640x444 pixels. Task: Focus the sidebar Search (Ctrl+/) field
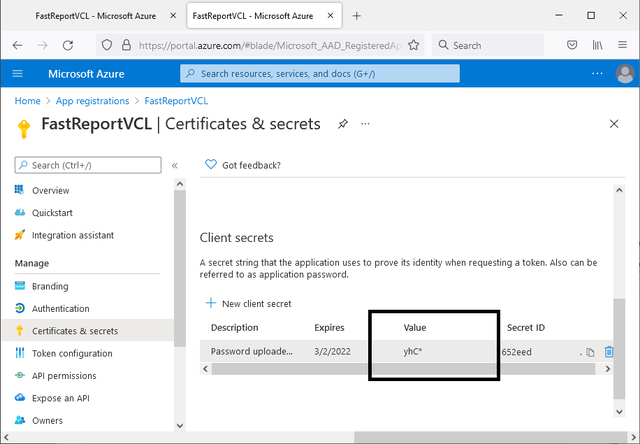tap(88, 165)
